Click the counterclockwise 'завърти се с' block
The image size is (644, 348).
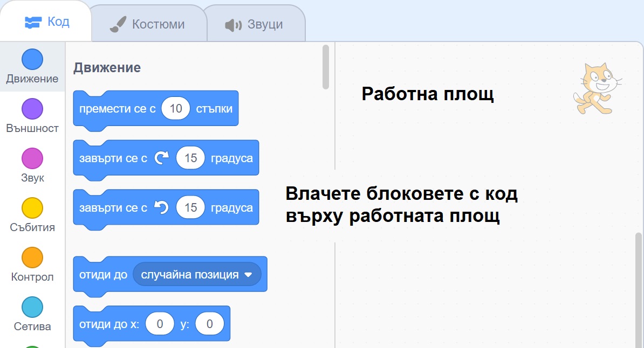tap(166, 209)
